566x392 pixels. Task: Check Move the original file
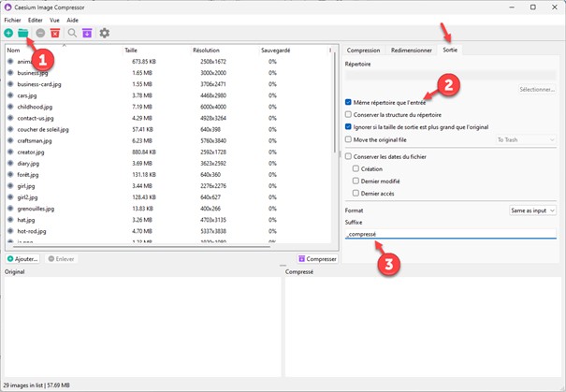[348, 139]
